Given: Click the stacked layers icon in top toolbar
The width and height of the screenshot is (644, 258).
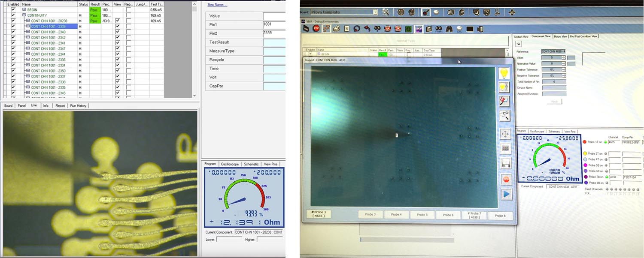Looking at the screenshot, I should coord(451,12).
